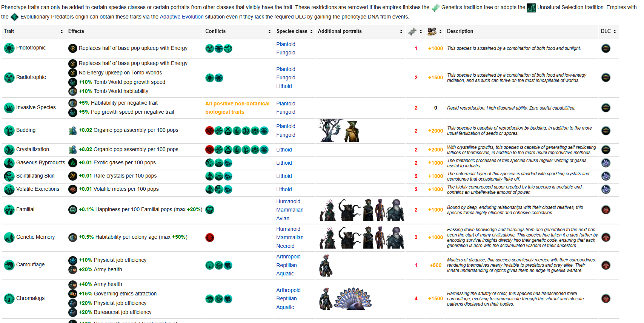Click the portrait in Camouflage row
Image resolution: width=644 pixels, height=323 pixels.
[326, 265]
